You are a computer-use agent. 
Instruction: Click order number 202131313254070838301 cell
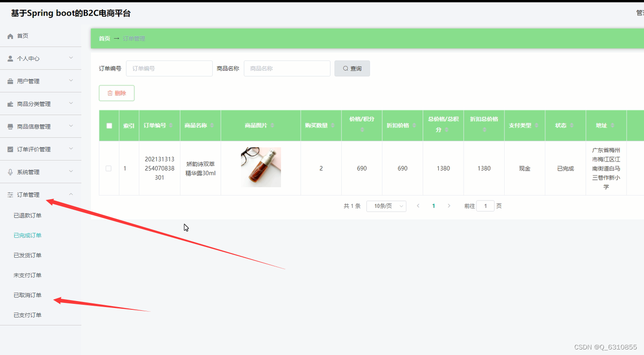pyautogui.click(x=160, y=168)
